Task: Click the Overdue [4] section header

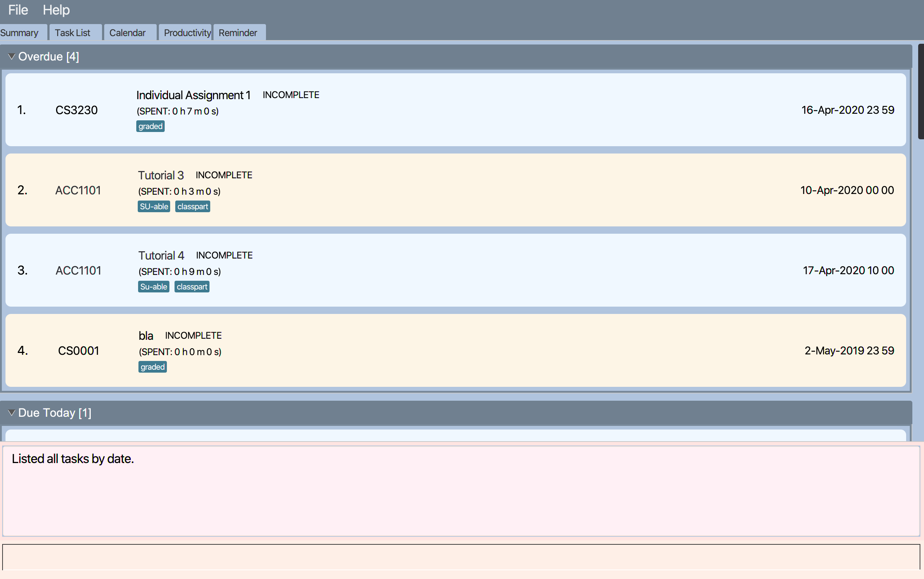Action: (x=48, y=57)
